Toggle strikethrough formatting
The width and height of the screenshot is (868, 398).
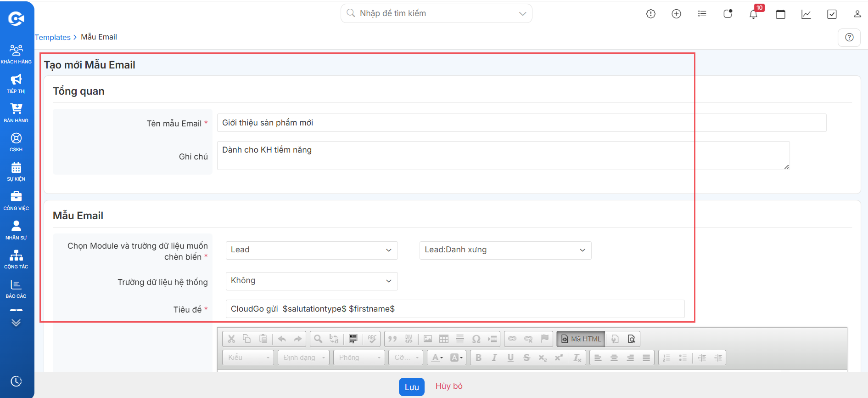coord(526,358)
